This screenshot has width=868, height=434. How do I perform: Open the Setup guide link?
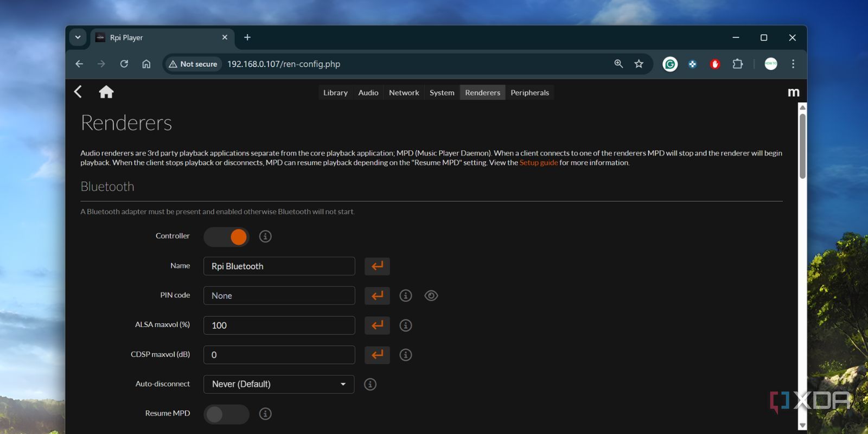pyautogui.click(x=539, y=163)
